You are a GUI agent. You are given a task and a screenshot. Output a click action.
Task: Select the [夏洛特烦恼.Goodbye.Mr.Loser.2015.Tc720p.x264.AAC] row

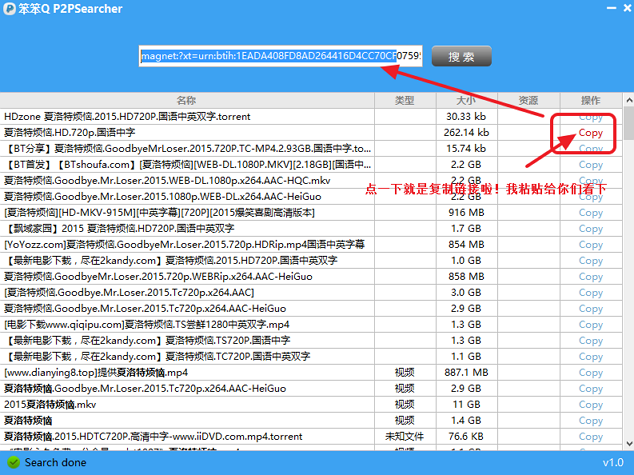point(311,293)
